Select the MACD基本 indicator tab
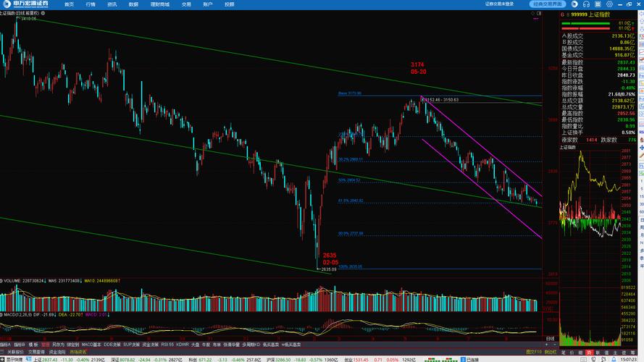644x362 pixels. tap(91, 345)
